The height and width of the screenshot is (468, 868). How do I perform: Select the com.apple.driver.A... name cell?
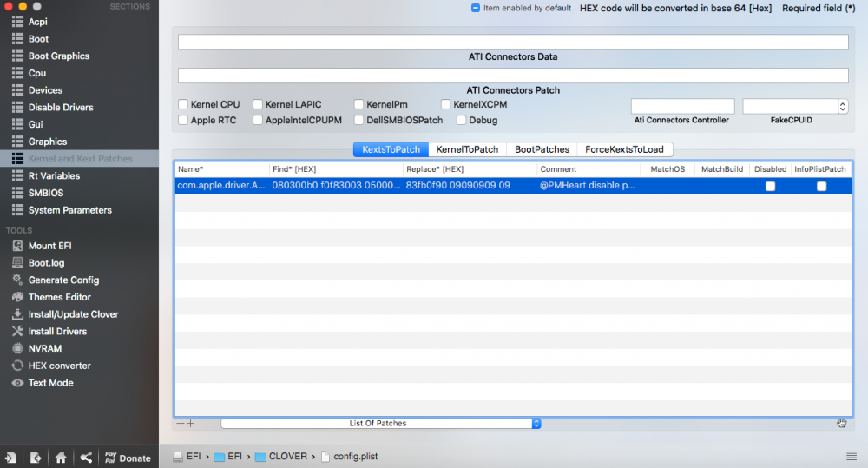tap(221, 186)
